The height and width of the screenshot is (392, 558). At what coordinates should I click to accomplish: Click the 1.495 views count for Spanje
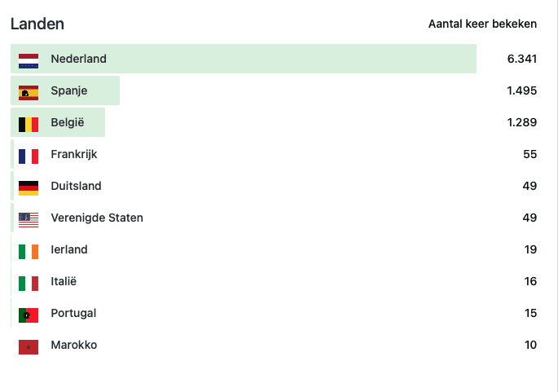(x=521, y=91)
